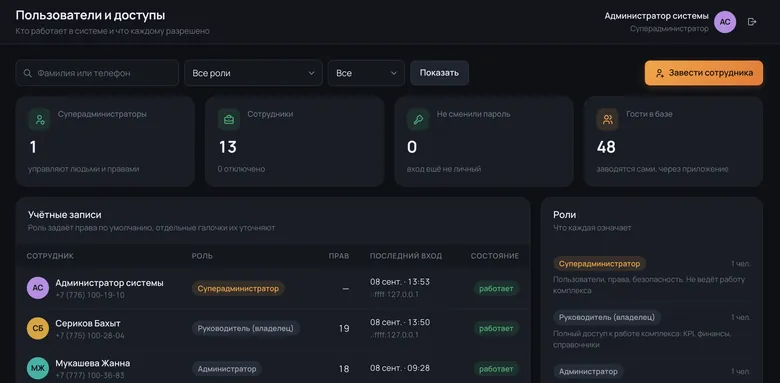Click the АС avatar in Администратор системы row
Screen dimensions: 780x383
(x=38, y=288)
